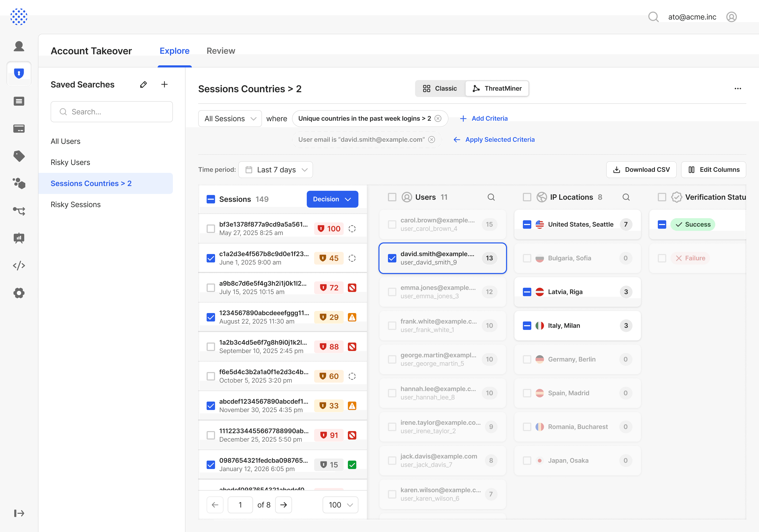Screen dimensions: 759x532
Task: Expand the Last 7 days time period
Action: (x=276, y=170)
